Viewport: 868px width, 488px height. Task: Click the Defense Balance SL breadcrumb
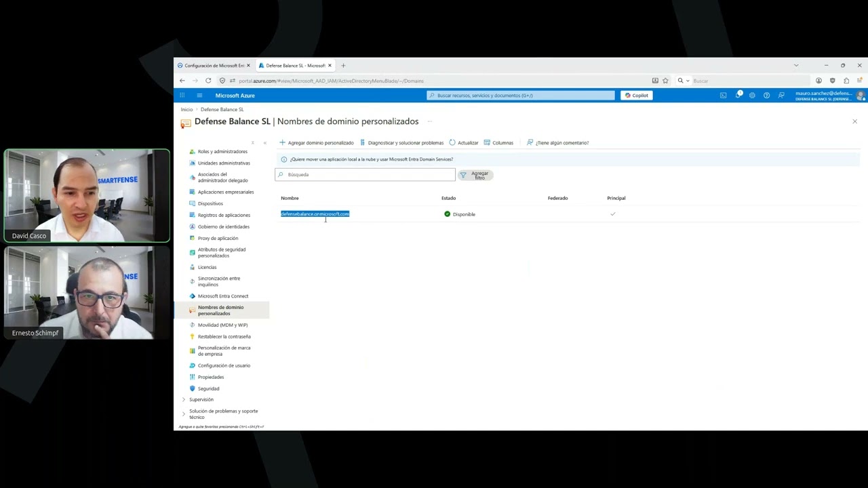(222, 109)
